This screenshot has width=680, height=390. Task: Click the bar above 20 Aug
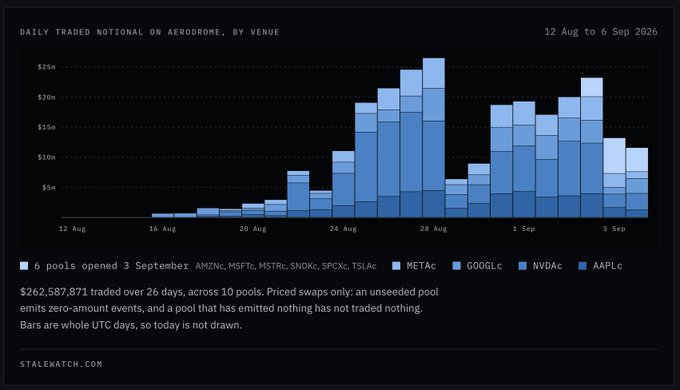pos(253,210)
